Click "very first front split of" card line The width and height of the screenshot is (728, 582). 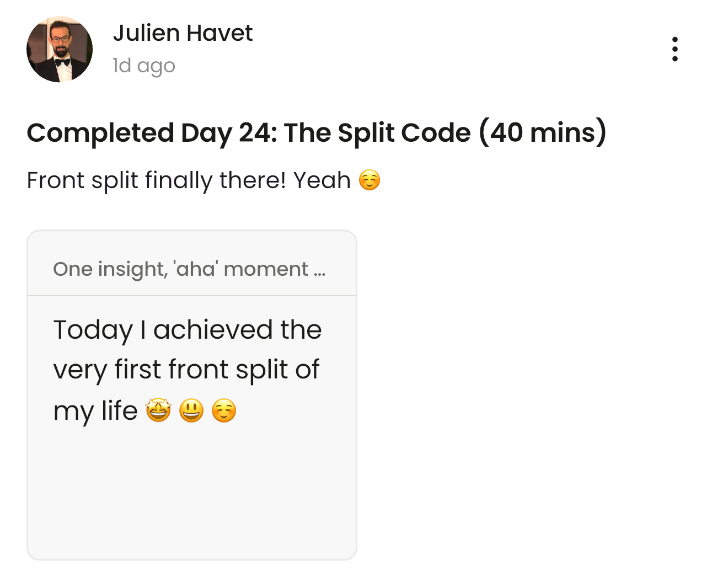(186, 370)
